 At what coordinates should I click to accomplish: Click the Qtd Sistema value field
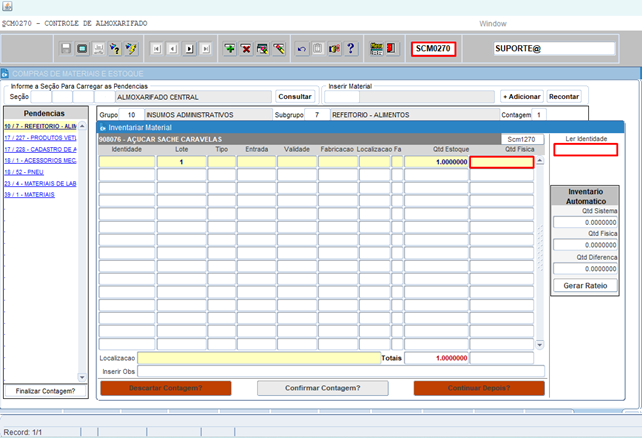point(585,222)
